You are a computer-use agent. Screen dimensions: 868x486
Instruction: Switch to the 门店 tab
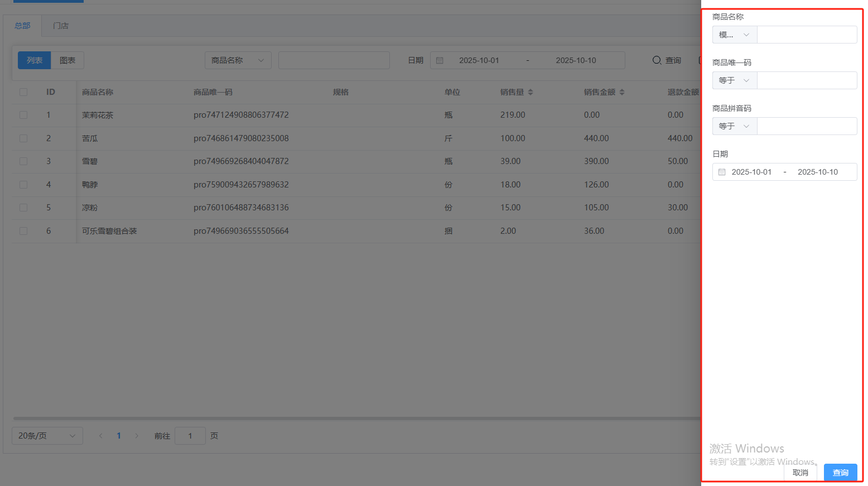pos(61,26)
